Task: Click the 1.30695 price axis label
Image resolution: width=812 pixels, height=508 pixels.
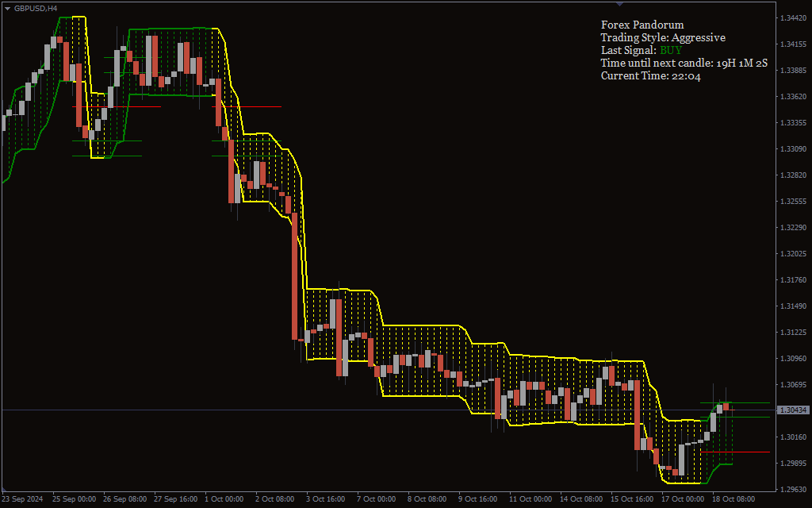Action: coord(793,385)
